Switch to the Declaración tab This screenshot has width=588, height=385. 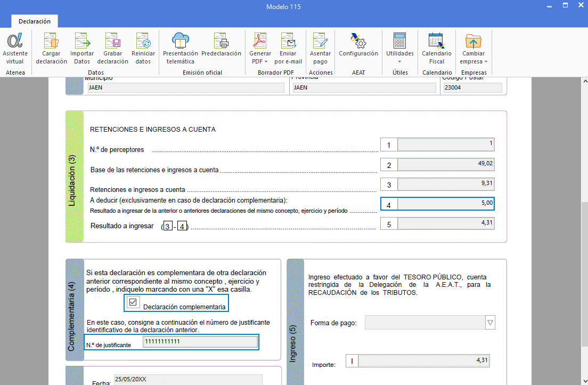pyautogui.click(x=34, y=21)
